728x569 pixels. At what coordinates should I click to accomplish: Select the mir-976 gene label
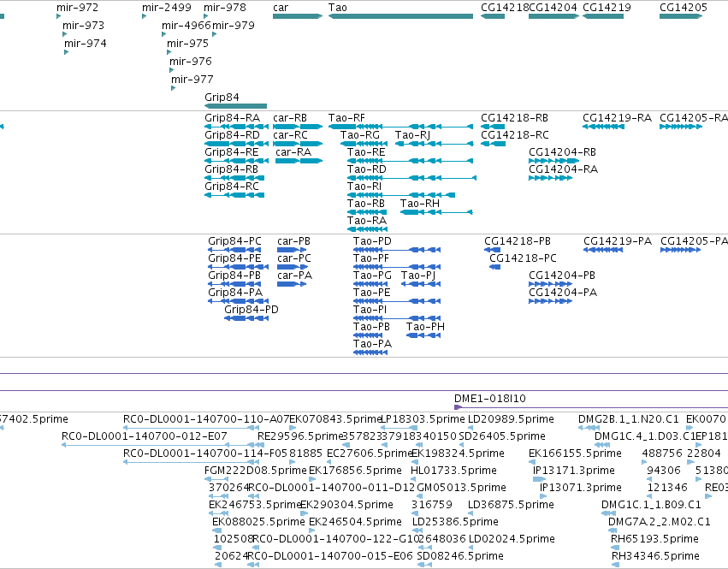(x=191, y=61)
